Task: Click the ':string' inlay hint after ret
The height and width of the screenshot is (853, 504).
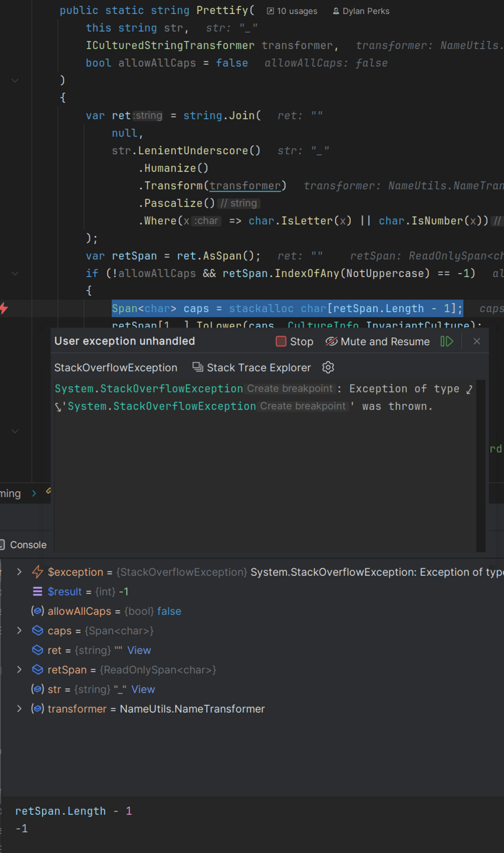Action: point(148,115)
